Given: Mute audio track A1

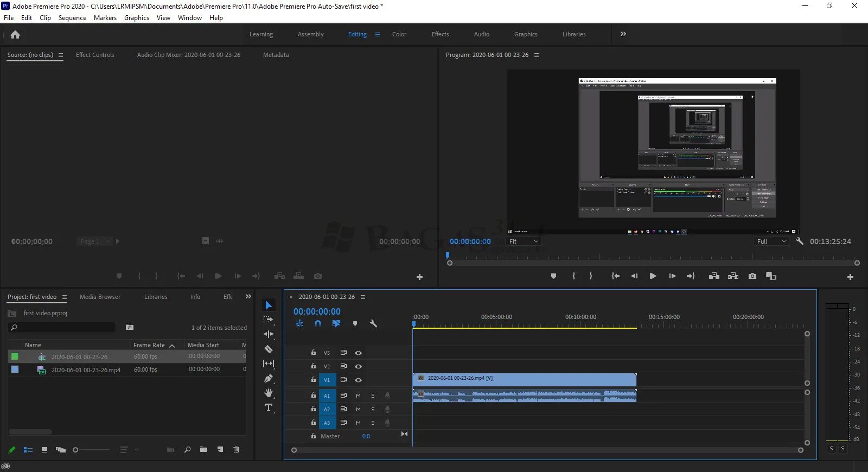Looking at the screenshot, I should coord(358,396).
